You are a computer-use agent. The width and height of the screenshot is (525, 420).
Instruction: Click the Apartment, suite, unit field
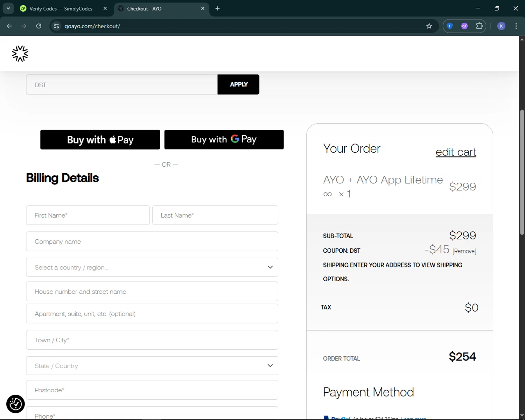click(x=152, y=314)
